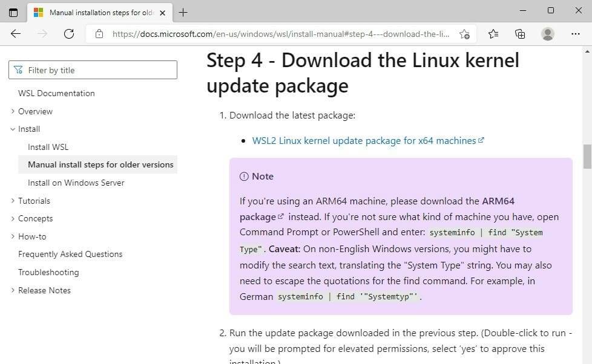Open the external link icon beside ARM64 package
Image resolution: width=592 pixels, height=364 pixels.
tap(281, 216)
